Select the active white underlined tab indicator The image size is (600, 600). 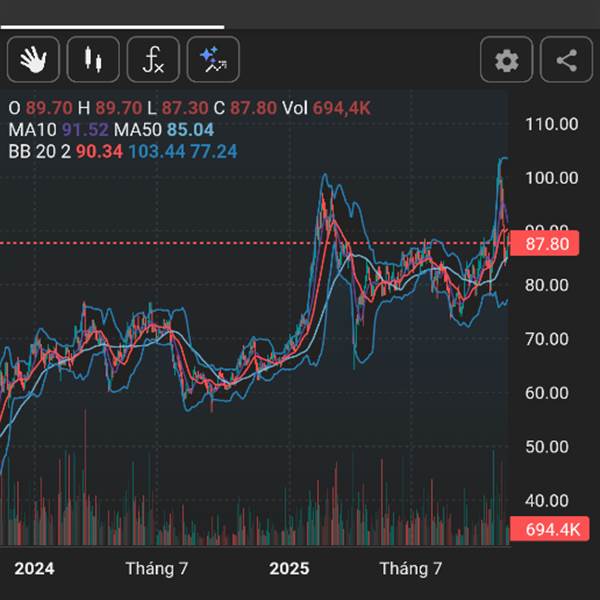112,27
